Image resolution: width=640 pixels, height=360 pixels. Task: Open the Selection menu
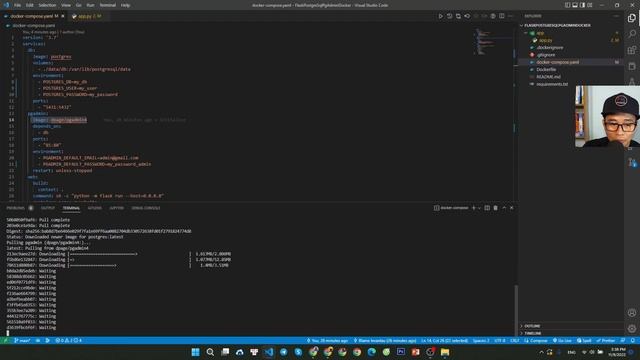[x=47, y=5]
